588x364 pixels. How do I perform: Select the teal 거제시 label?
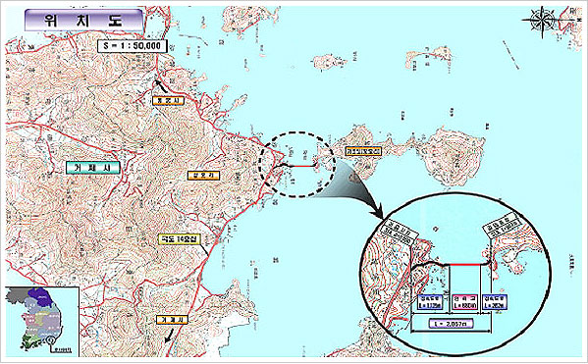coord(93,168)
